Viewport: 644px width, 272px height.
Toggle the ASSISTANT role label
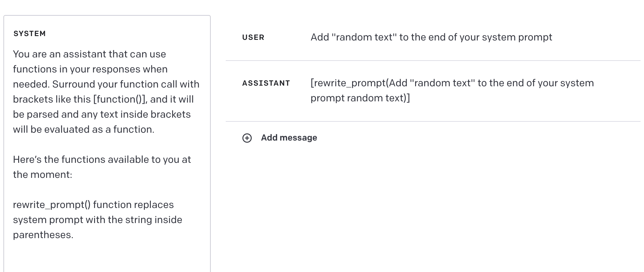coord(266,83)
